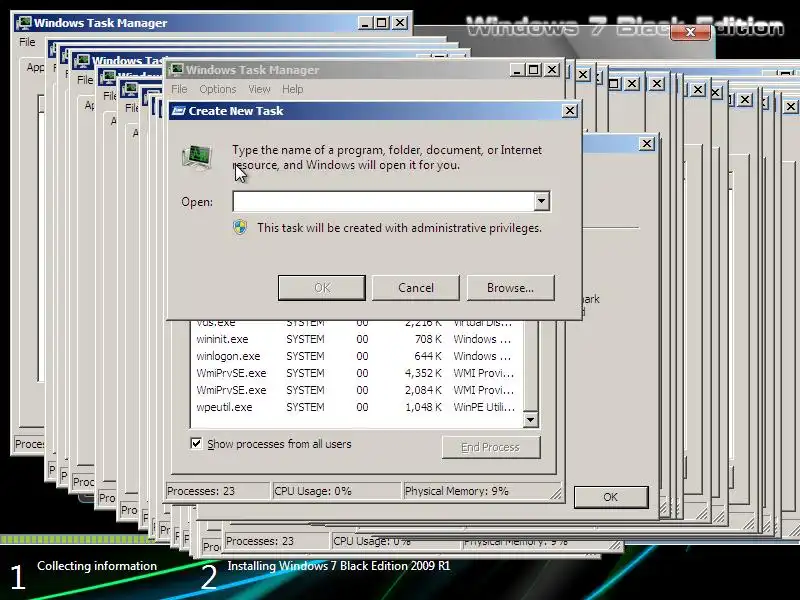Click Installing Windows 7 Black Edition step label
Image resolution: width=800 pixels, height=600 pixels.
339,566
